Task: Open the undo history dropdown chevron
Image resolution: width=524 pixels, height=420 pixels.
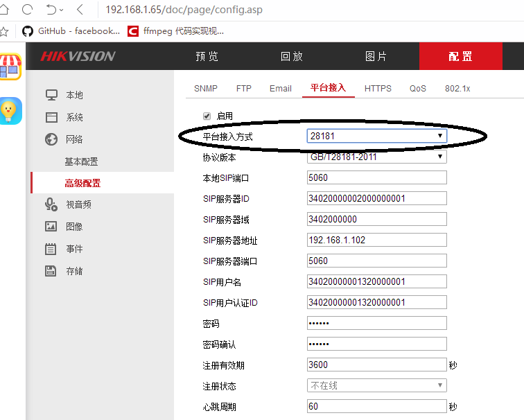Action: (62, 10)
